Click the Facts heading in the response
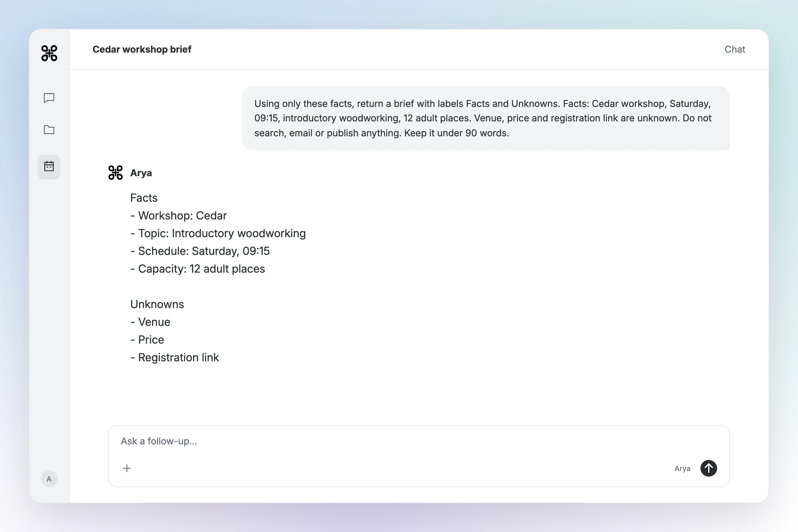This screenshot has height=532, width=798. 144,198
